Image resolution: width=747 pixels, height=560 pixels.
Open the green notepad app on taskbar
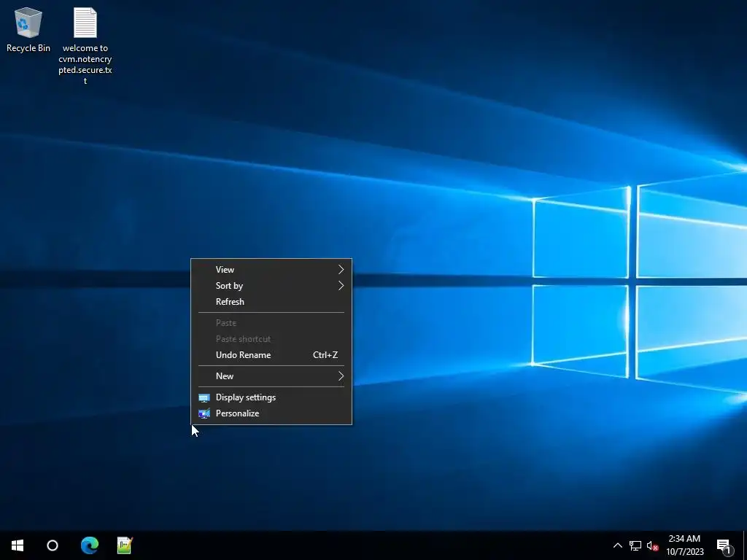click(125, 545)
